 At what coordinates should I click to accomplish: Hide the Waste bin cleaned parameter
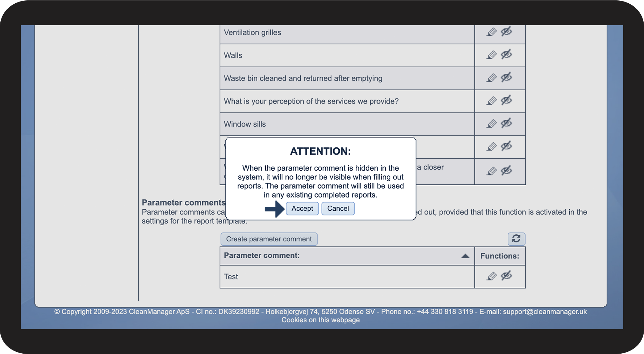tap(506, 77)
